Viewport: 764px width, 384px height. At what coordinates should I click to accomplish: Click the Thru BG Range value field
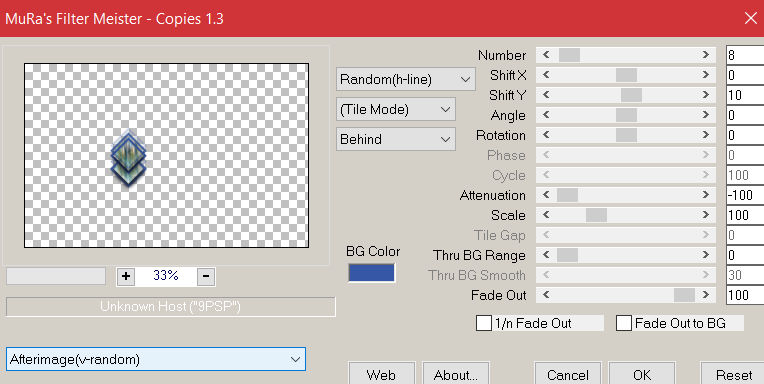point(745,255)
